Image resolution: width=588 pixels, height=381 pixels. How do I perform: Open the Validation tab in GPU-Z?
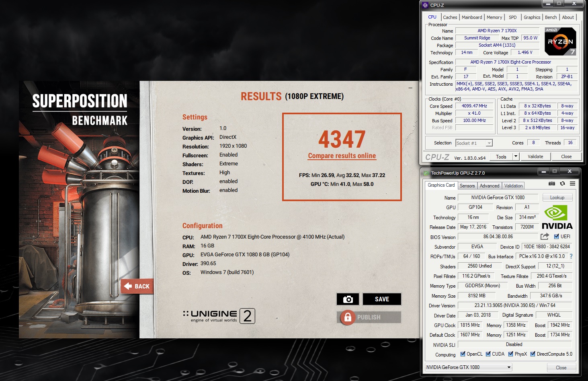click(x=514, y=186)
